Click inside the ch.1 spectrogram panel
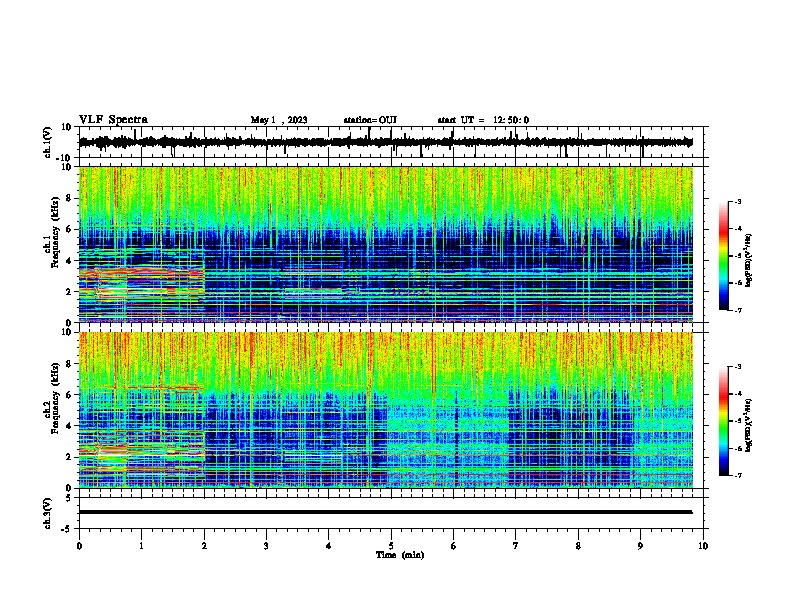Image resolution: width=792 pixels, height=612 pixels. [386, 244]
